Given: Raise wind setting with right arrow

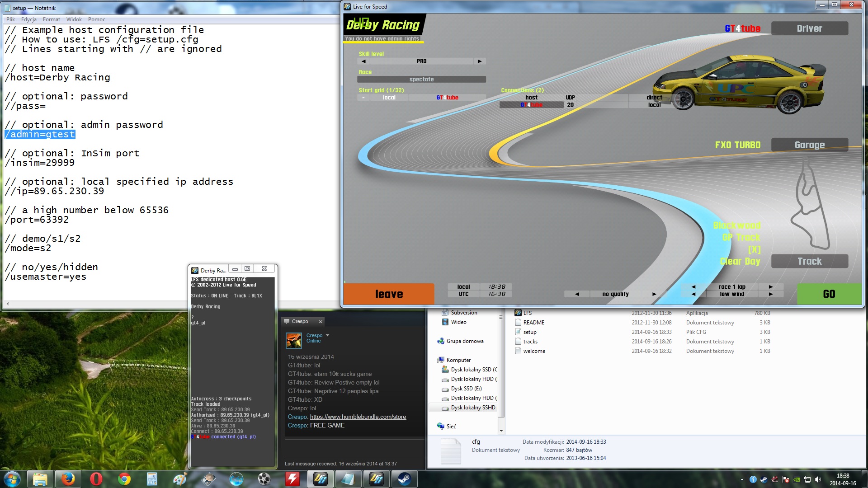Looking at the screenshot, I should (771, 294).
